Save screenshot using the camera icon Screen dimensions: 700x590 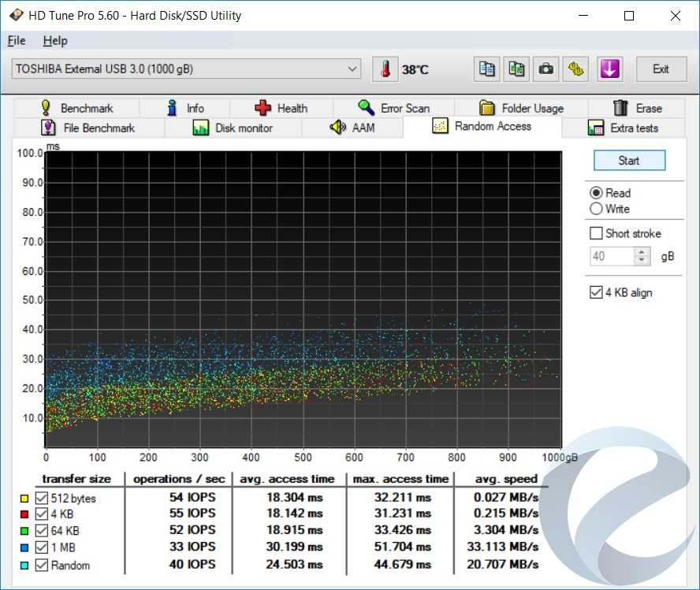[x=545, y=69]
